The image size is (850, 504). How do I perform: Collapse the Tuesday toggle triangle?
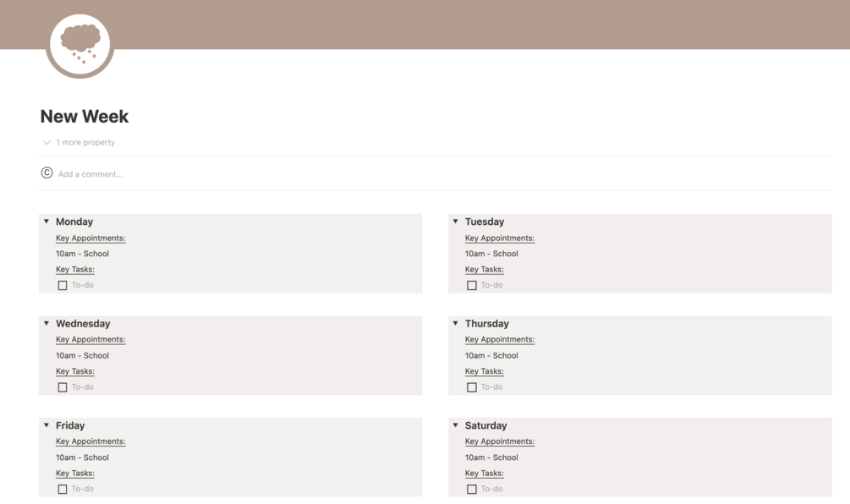click(455, 221)
